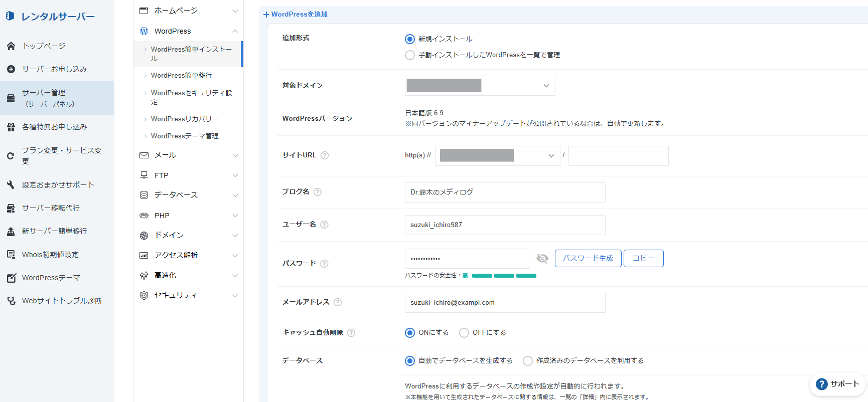The width and height of the screenshot is (868, 402).
Task: Click サーバーお申し込み sidebar link
Action: pyautogui.click(x=55, y=69)
